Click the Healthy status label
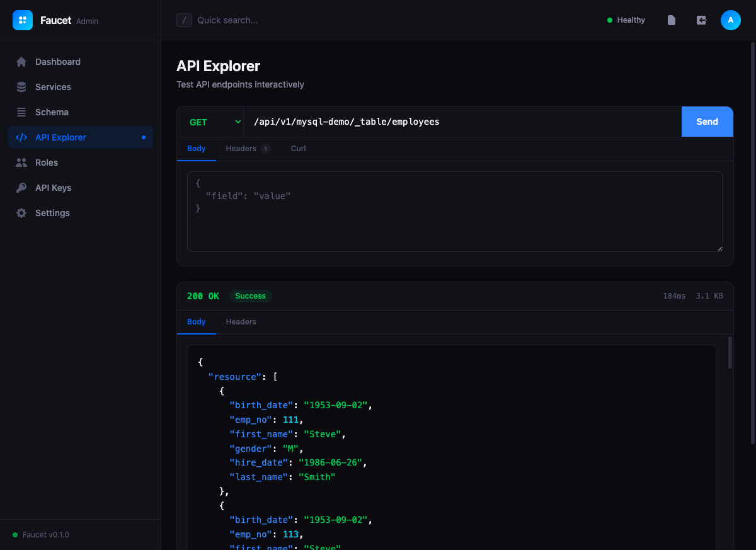This screenshot has width=756, height=550. [631, 20]
